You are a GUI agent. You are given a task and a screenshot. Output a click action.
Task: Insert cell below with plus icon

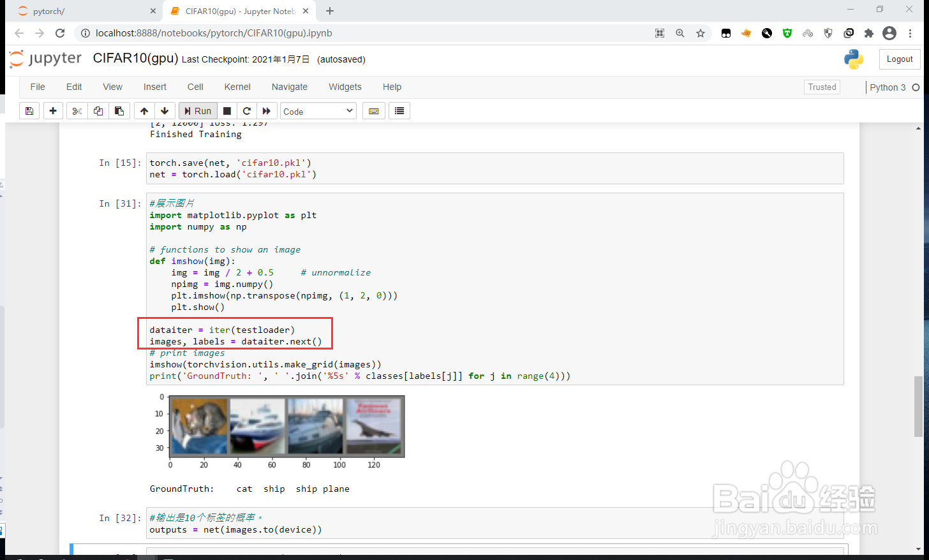[53, 111]
